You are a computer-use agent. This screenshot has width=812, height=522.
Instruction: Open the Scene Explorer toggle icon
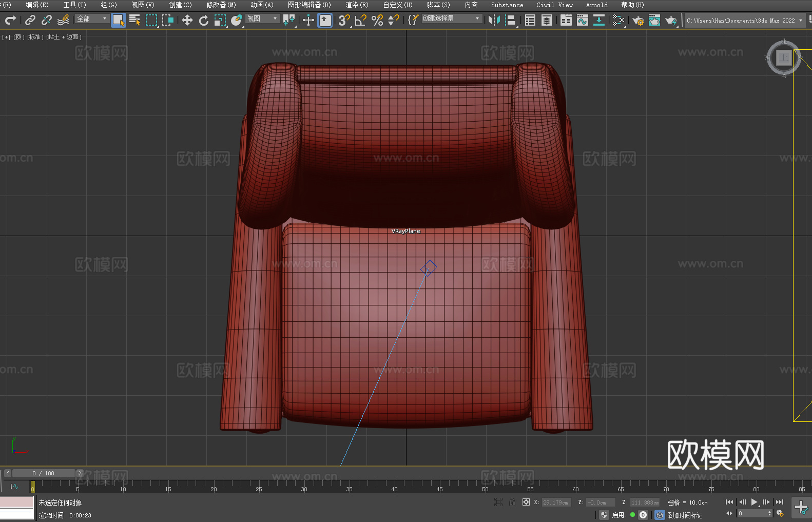click(530, 20)
